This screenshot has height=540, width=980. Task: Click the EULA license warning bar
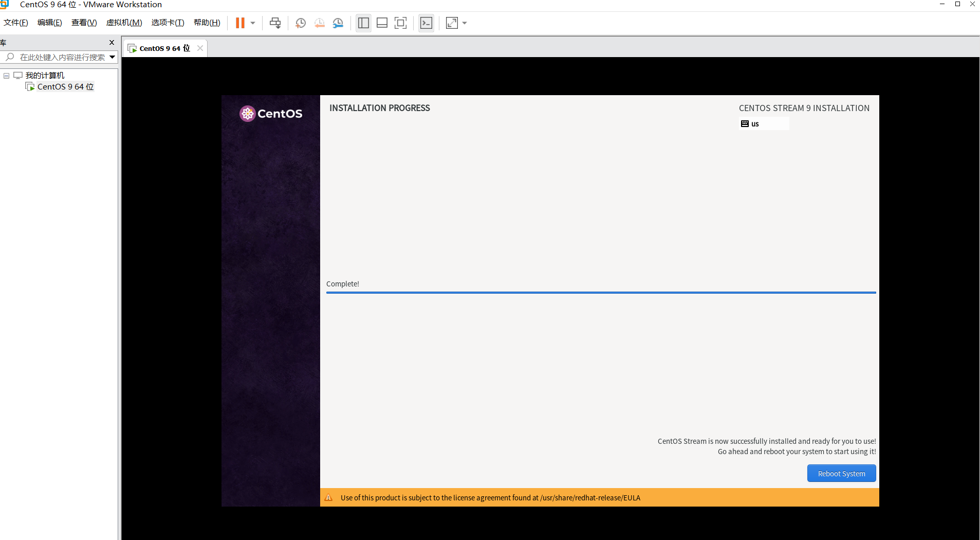coord(599,497)
